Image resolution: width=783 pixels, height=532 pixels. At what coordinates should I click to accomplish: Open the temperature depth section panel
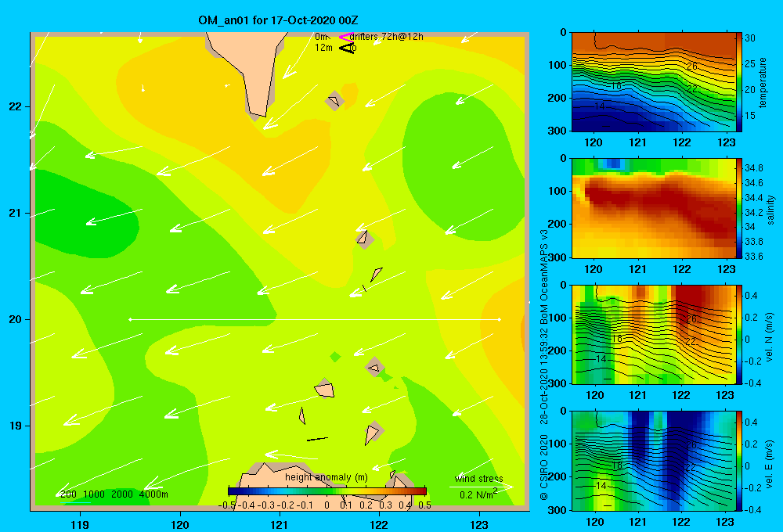[653, 82]
